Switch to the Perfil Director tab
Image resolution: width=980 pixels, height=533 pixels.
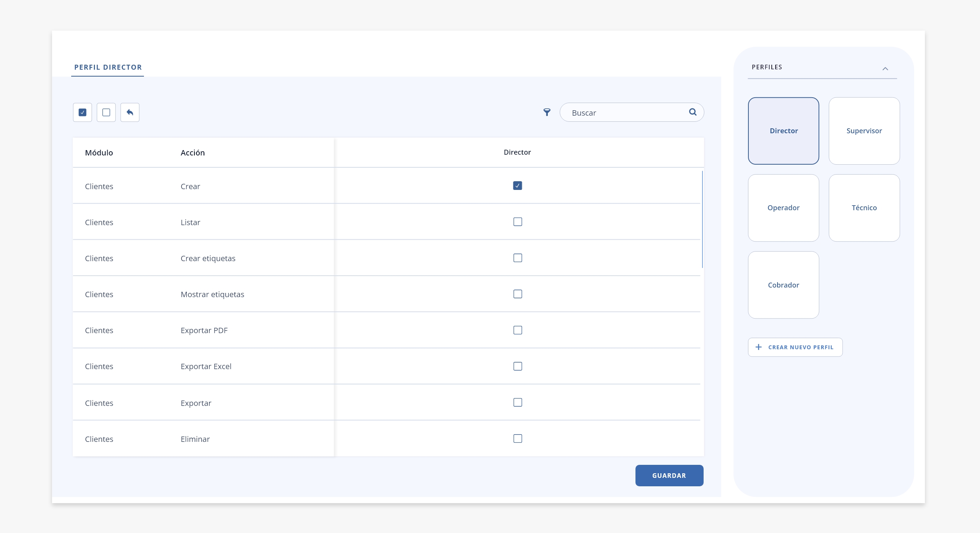point(108,67)
